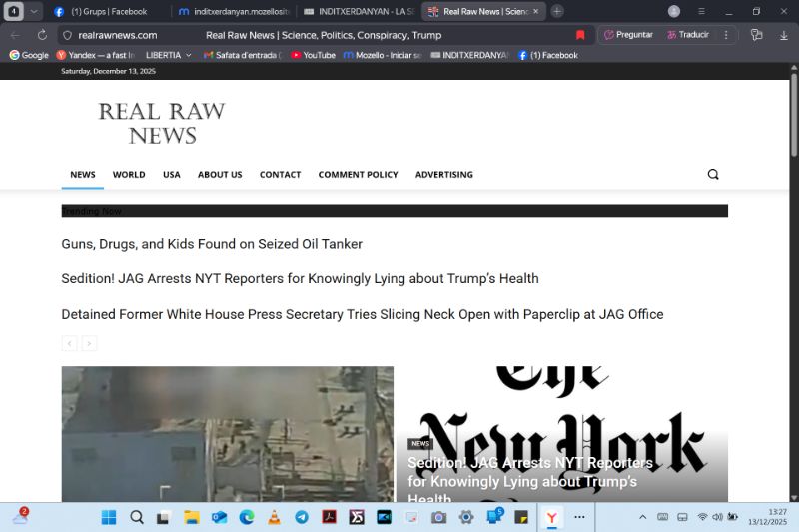Open a new browser tab with plus icon

[557, 11]
